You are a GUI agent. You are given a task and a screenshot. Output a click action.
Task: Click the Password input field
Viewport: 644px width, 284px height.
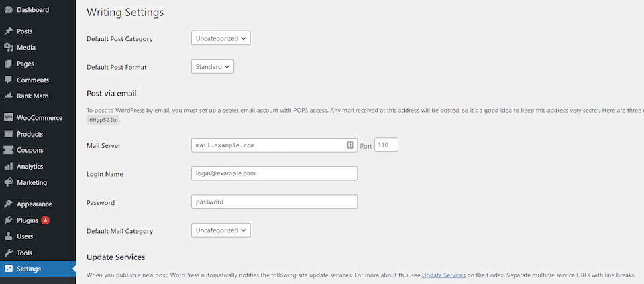(x=274, y=202)
